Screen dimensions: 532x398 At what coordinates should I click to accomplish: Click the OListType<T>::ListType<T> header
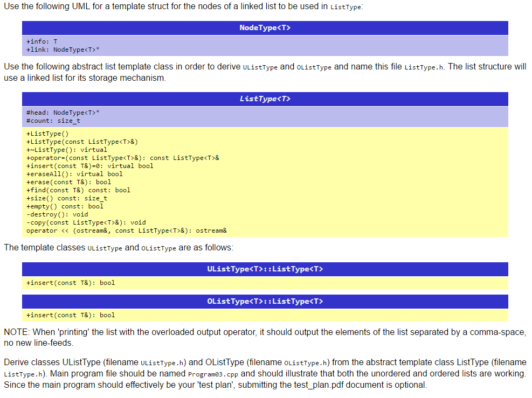click(x=265, y=302)
